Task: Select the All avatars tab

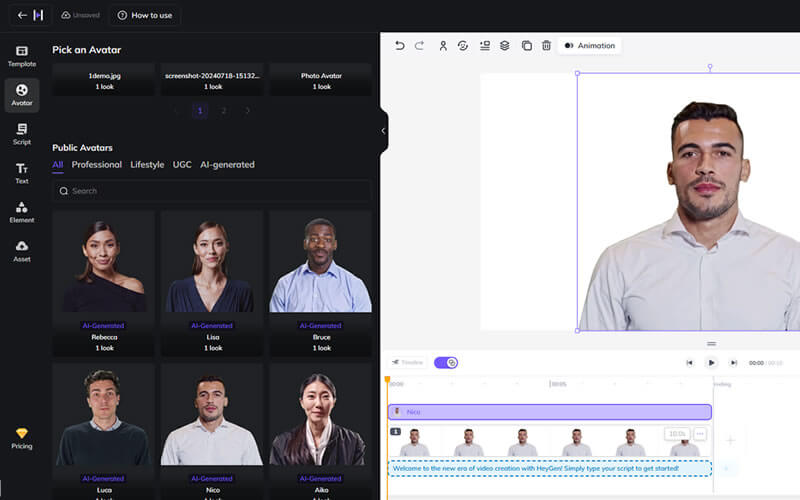Action: coord(58,165)
